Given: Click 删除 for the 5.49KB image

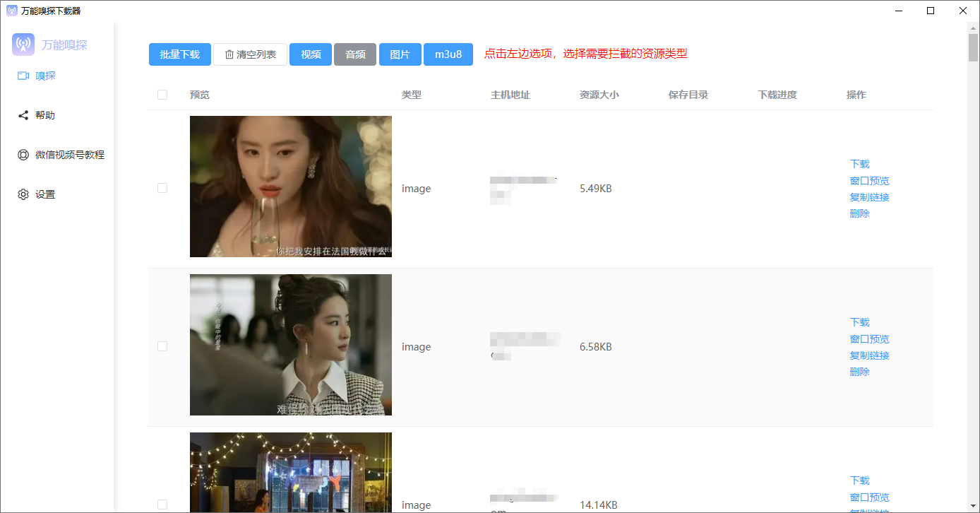Looking at the screenshot, I should [860, 213].
